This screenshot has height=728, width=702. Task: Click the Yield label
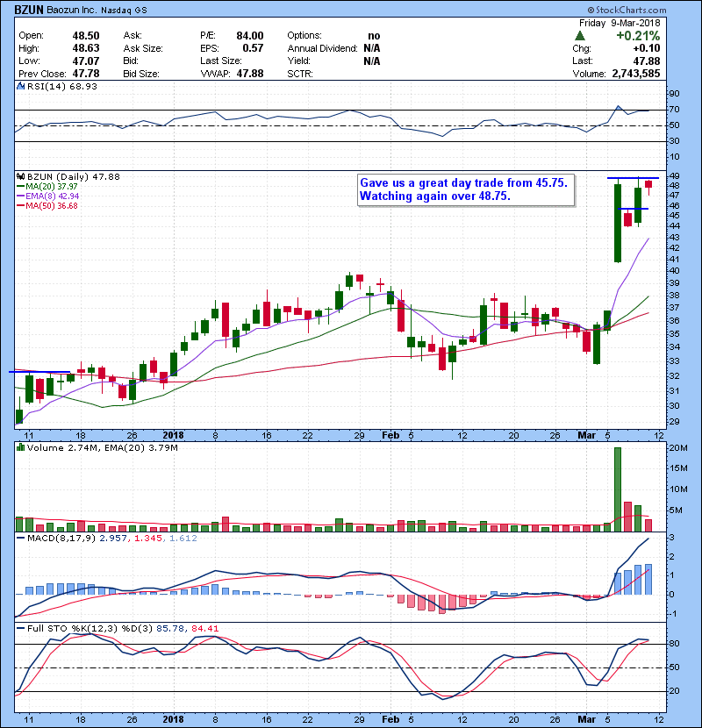298,61
